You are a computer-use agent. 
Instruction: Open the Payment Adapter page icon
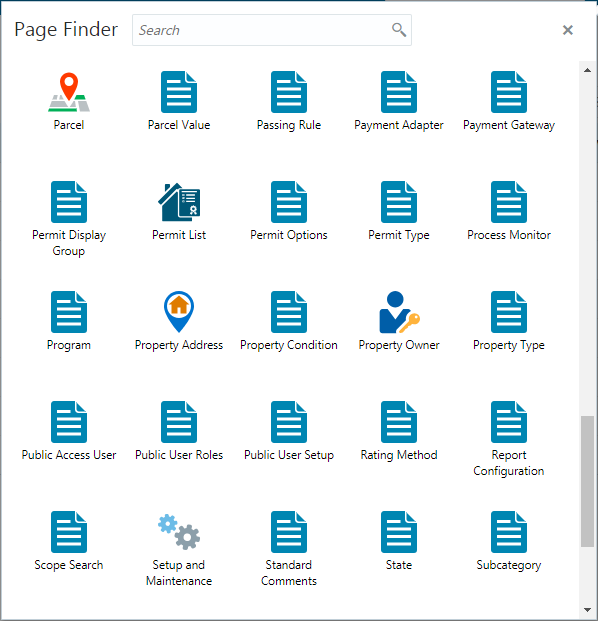[399, 92]
